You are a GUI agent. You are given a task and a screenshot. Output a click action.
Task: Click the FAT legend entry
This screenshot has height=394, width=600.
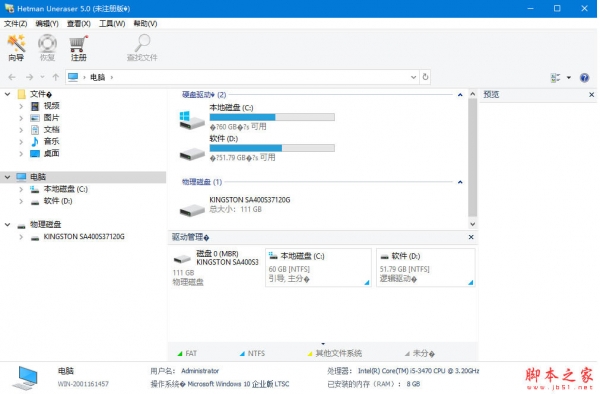pos(187,353)
